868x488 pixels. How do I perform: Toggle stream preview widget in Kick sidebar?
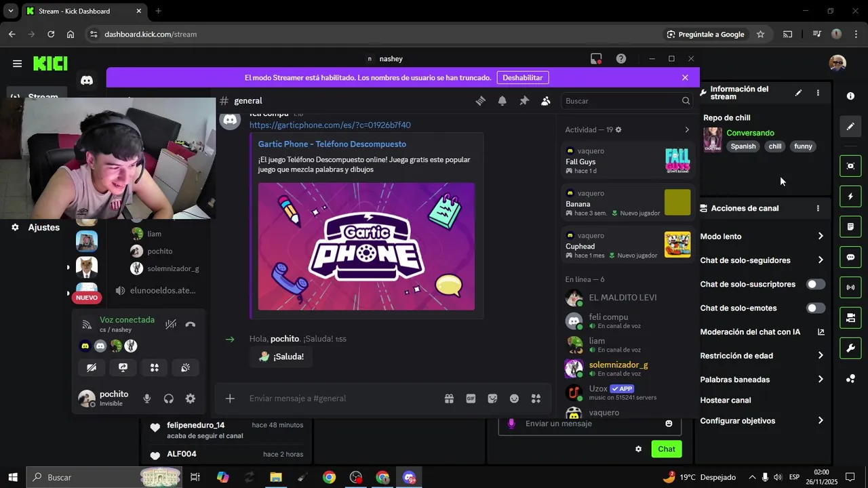[x=850, y=166]
